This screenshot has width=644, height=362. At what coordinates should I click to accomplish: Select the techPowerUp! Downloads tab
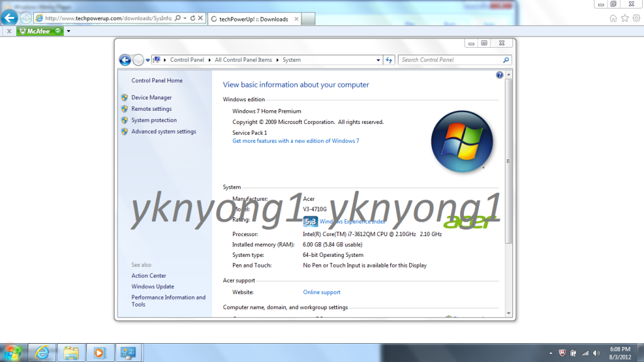(254, 19)
